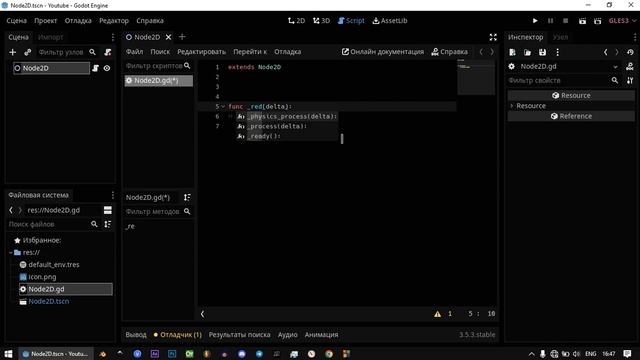640x360 pixels.
Task: Switch to 2D workspace
Action: tap(296, 20)
